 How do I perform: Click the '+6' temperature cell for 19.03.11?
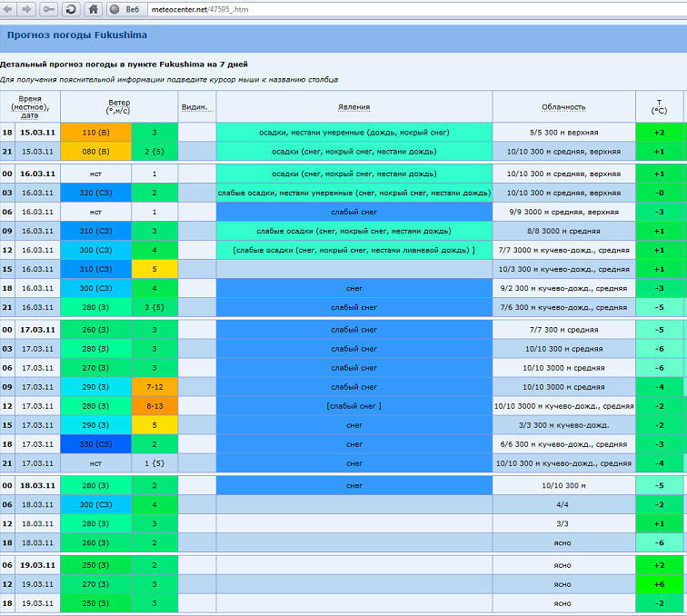click(659, 584)
